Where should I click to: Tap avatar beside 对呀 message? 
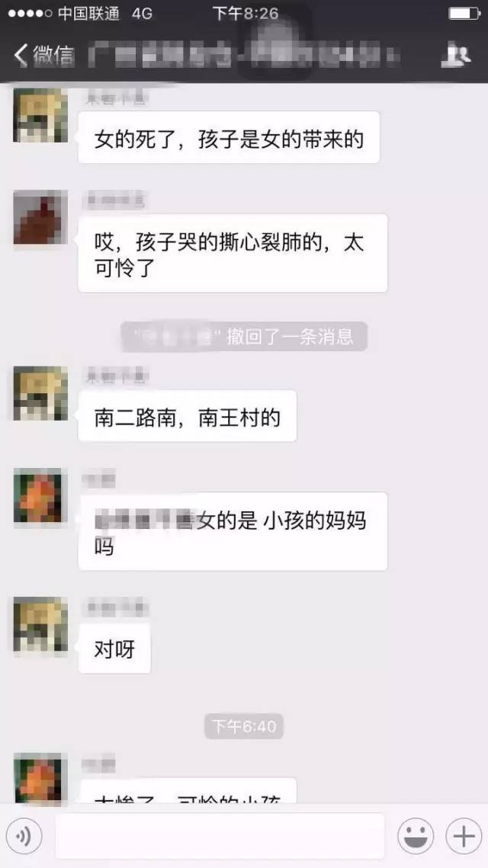(40, 624)
